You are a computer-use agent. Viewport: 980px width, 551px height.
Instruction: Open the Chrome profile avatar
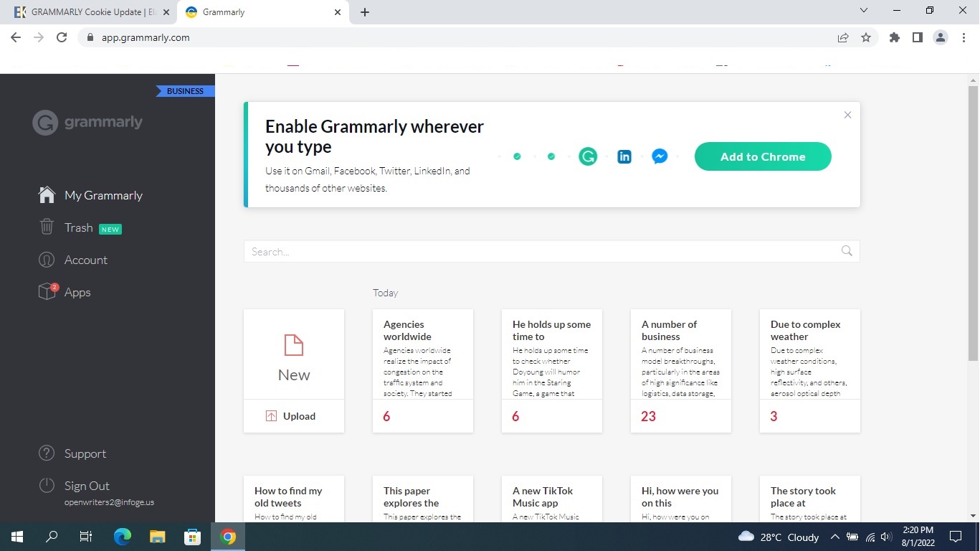(941, 37)
